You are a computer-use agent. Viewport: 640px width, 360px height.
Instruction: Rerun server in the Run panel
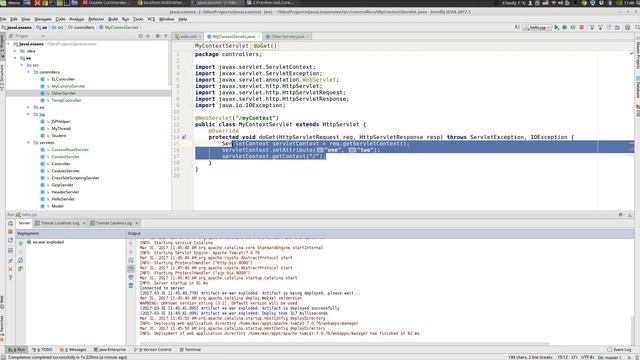point(10,223)
